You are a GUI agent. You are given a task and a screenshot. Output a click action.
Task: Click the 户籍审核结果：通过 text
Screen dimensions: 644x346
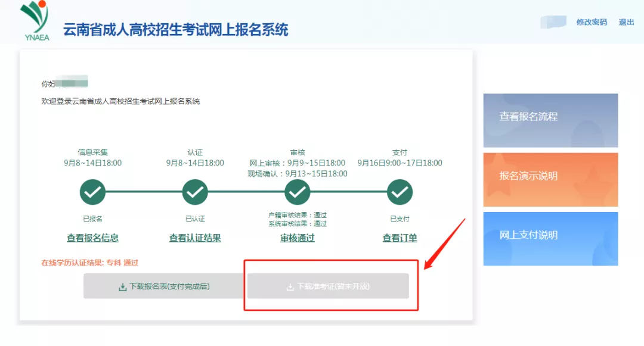pos(298,215)
